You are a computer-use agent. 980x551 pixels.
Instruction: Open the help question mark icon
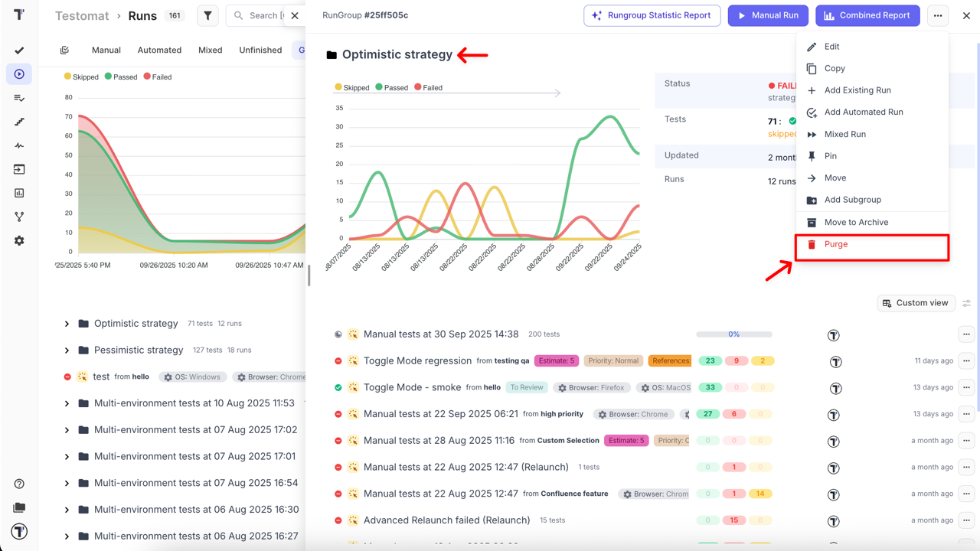tap(19, 484)
